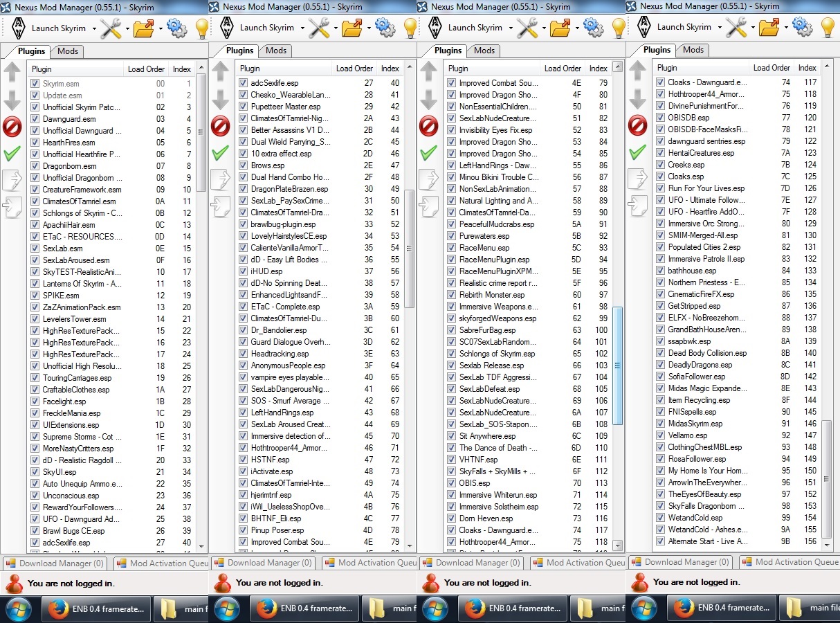Click the export load order icon, third window
Viewport: 840px width, 623px height.
point(429,179)
